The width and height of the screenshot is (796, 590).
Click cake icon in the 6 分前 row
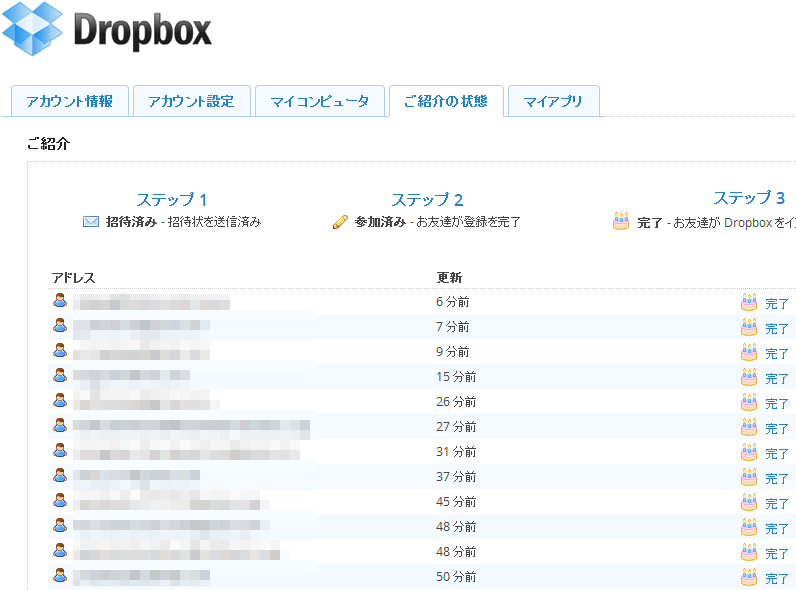coord(749,302)
